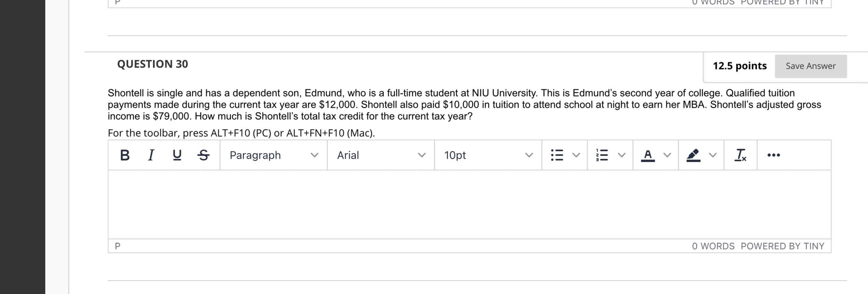Expand bullet list style options arrow
Viewport: 868px width, 294px height.
[x=577, y=155]
